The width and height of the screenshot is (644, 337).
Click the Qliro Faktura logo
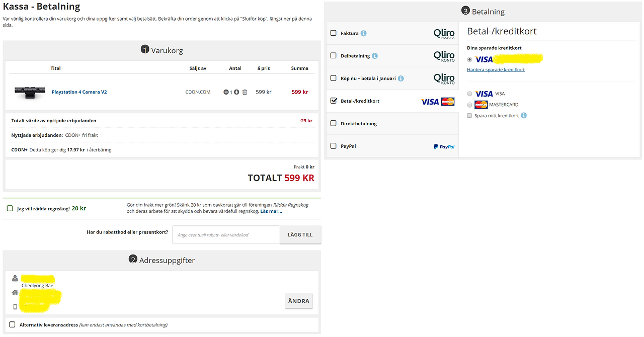tap(444, 34)
